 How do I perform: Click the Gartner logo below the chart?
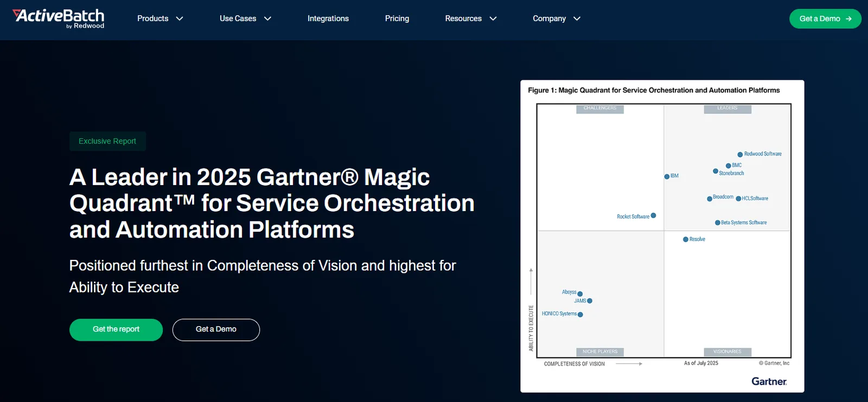coord(769,381)
